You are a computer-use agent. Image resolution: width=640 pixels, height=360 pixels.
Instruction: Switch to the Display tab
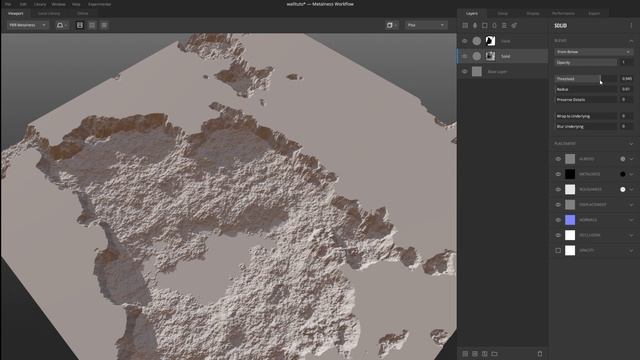coord(533,13)
